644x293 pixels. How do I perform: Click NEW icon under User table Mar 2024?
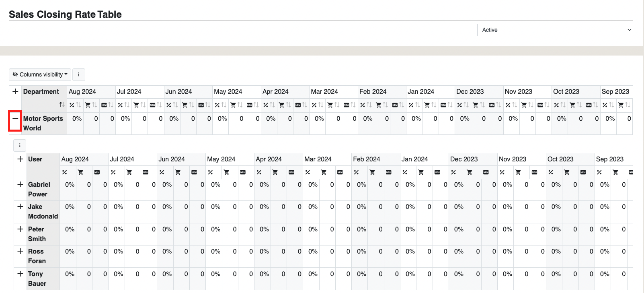click(x=340, y=172)
